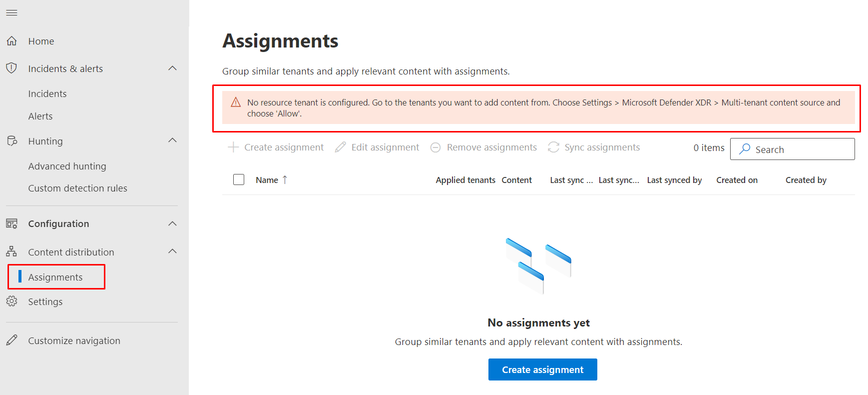This screenshot has height=395, width=868.
Task: Click the Customize navigation pencil icon
Action: (x=11, y=340)
